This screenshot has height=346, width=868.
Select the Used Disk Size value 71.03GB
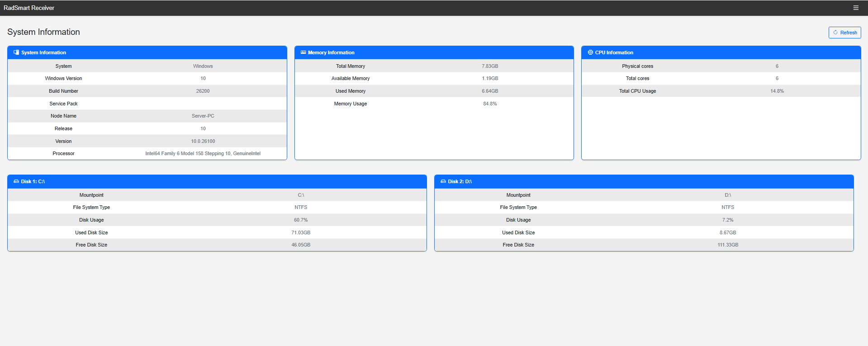301,232
